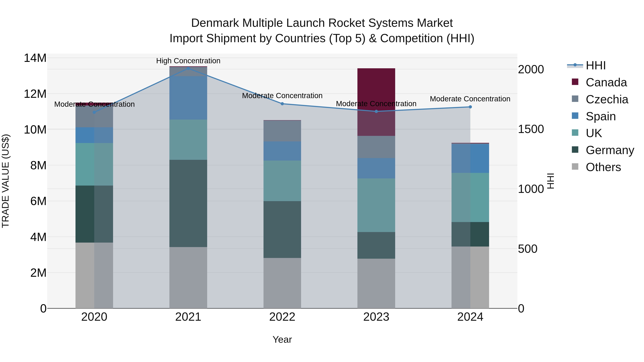This screenshot has width=644, height=362.
Task: Click the Canada segment in the 2023 bar
Action: [x=376, y=102]
